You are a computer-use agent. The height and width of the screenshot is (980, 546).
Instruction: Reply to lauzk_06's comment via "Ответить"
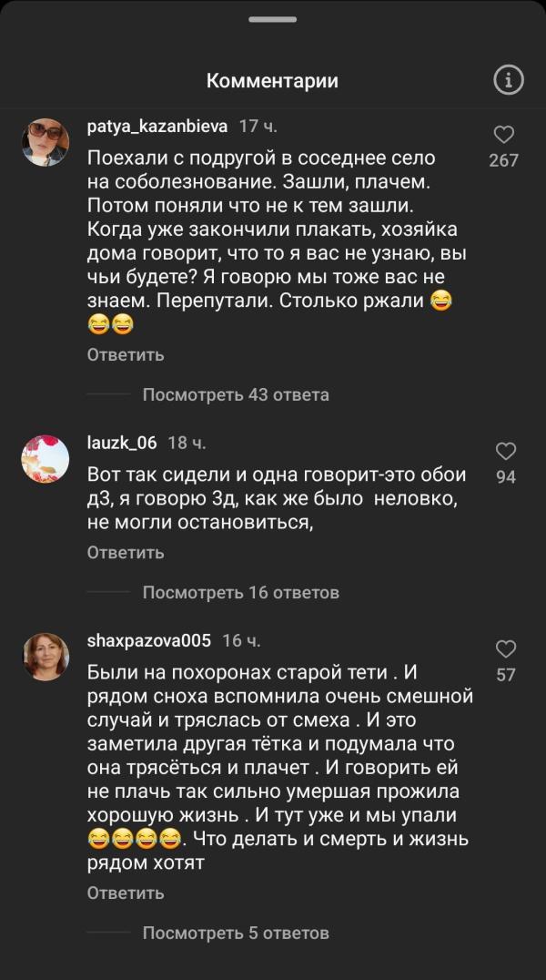(x=126, y=552)
